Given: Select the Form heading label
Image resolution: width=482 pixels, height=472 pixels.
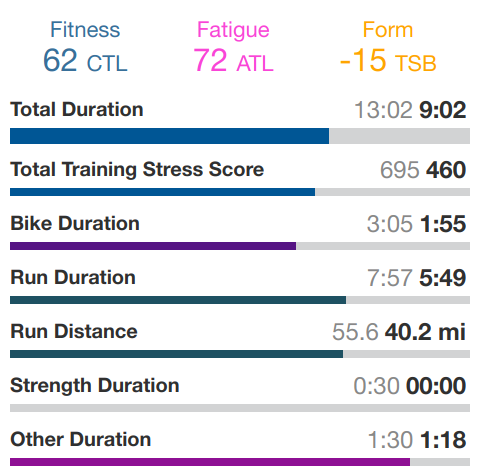Looking at the screenshot, I should (x=388, y=30).
